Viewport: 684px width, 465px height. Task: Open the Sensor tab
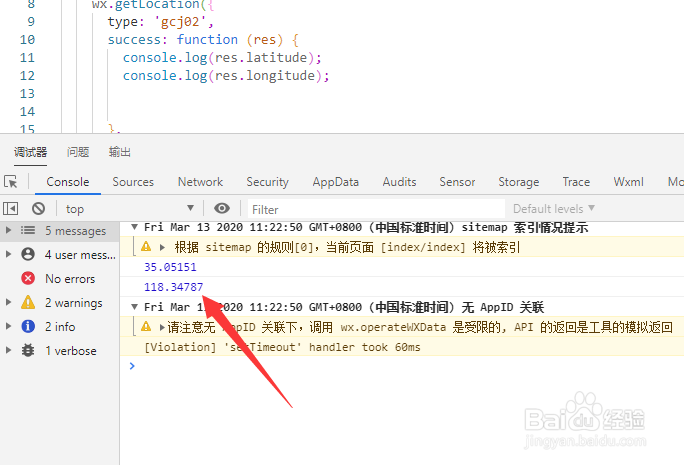coord(457,182)
